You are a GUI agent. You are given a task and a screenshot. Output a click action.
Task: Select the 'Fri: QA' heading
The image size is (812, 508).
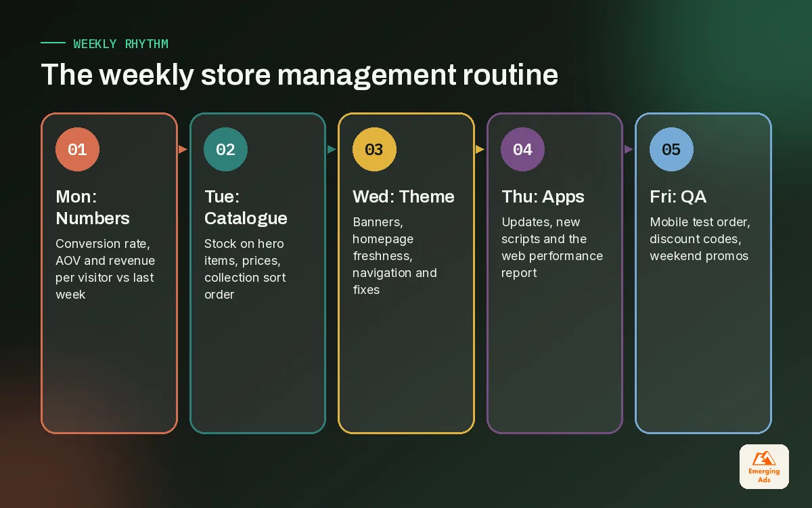coord(678,196)
